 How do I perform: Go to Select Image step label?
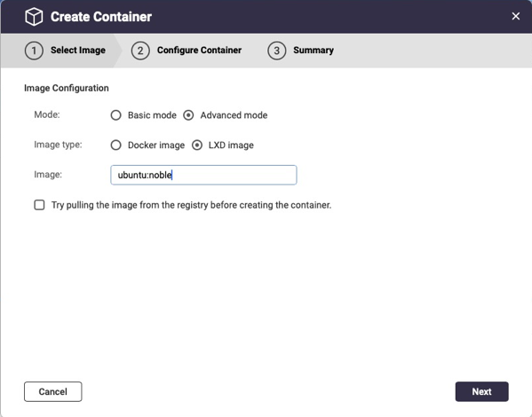coord(78,51)
